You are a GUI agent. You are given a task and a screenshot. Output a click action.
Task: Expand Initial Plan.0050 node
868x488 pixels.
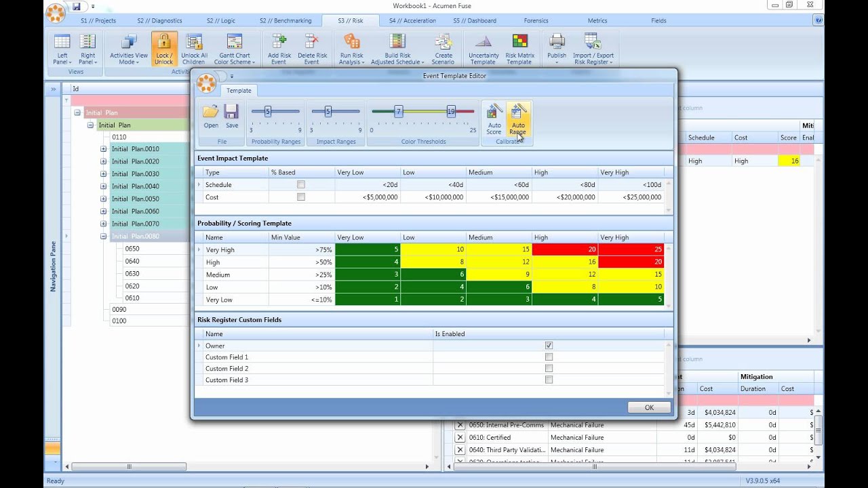click(x=104, y=199)
